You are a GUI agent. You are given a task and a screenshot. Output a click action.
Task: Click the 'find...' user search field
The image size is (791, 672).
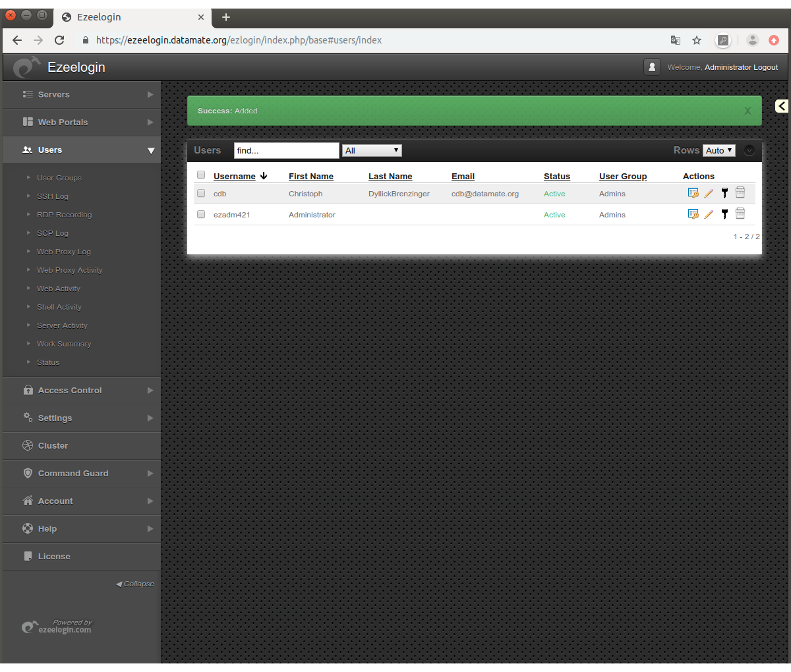(x=286, y=151)
